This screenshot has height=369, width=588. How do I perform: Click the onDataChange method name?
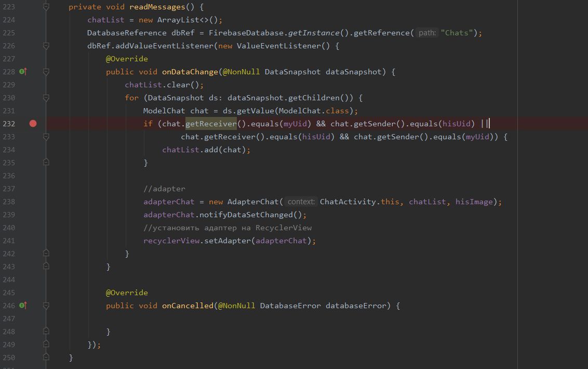(190, 72)
